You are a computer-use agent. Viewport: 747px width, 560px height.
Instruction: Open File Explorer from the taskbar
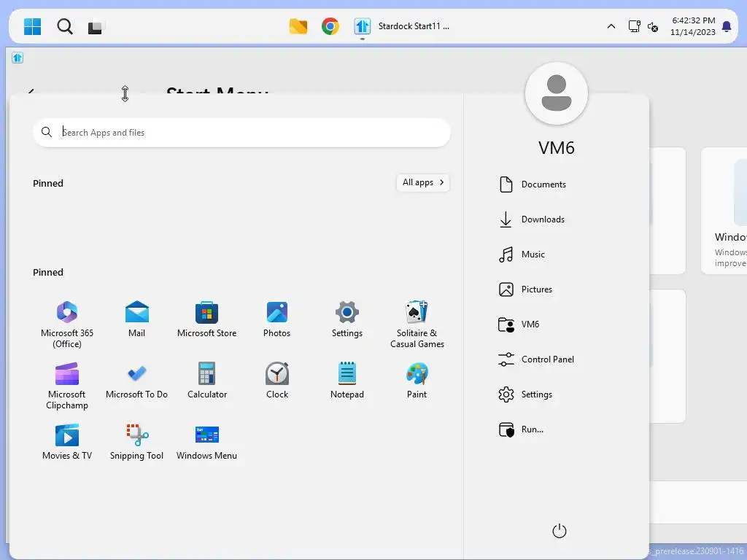298,27
